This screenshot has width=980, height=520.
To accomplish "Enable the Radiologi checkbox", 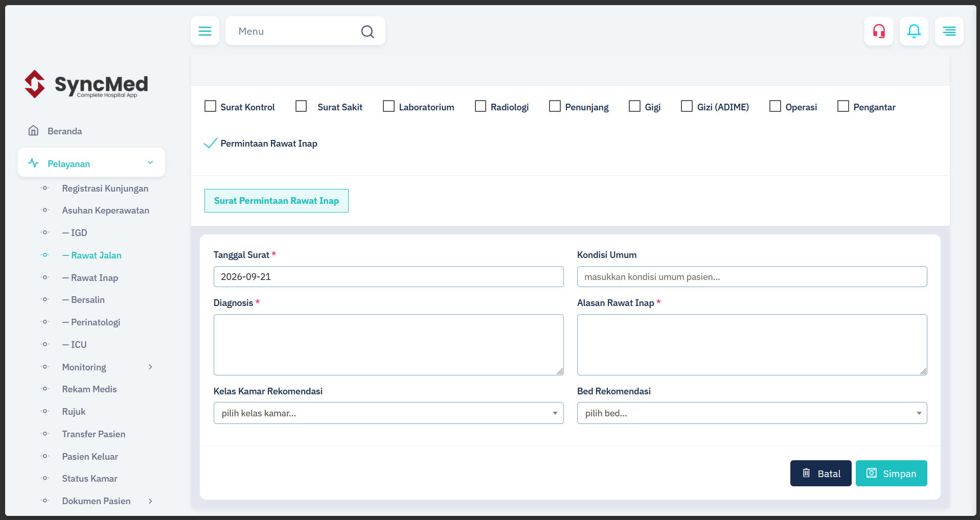I will coord(481,106).
